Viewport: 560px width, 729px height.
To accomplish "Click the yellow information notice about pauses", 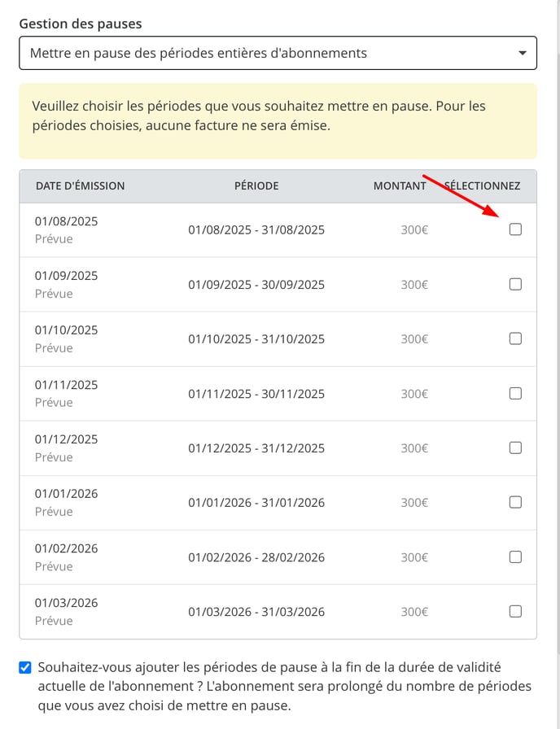I will click(278, 121).
